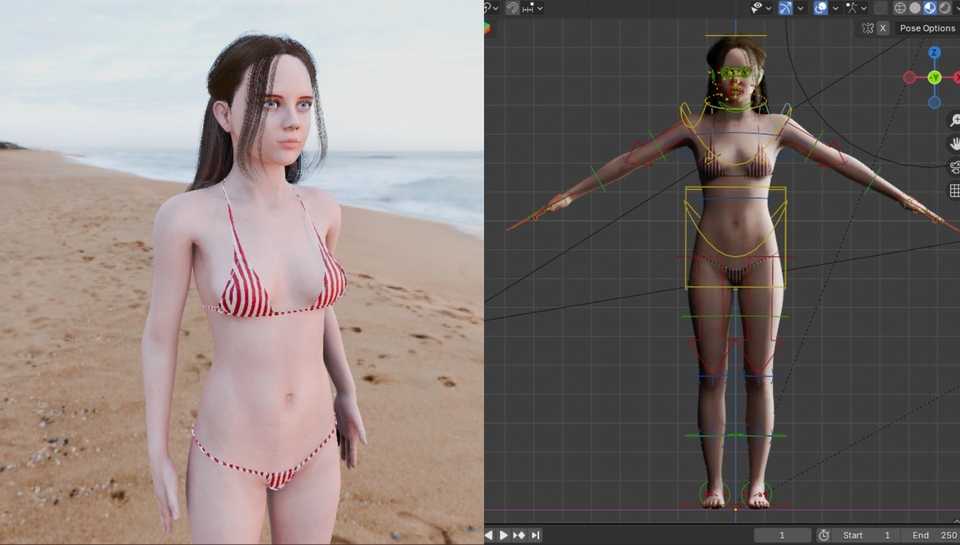Click the pose bone overlay icon
This screenshot has height=545, width=960.
click(x=852, y=7)
